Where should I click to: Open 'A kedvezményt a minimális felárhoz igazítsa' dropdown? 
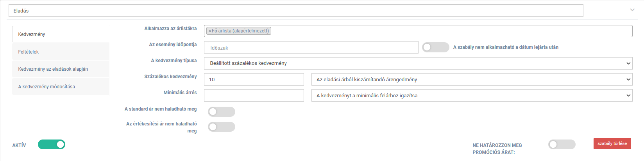472,95
